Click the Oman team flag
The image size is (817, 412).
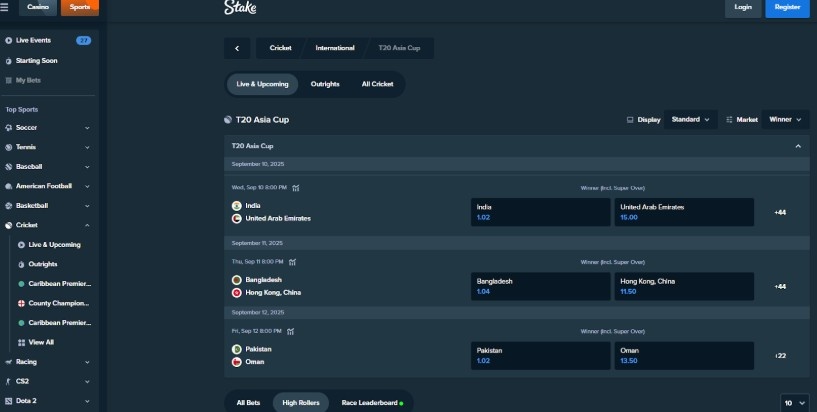pos(237,362)
